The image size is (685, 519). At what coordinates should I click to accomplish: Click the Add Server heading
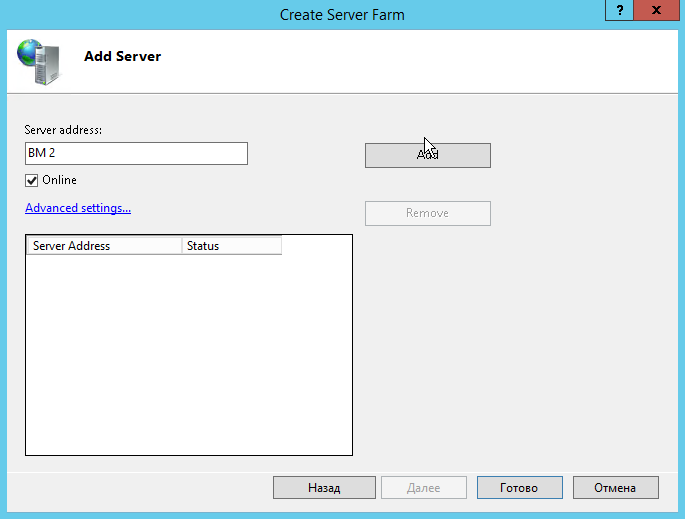click(x=122, y=56)
